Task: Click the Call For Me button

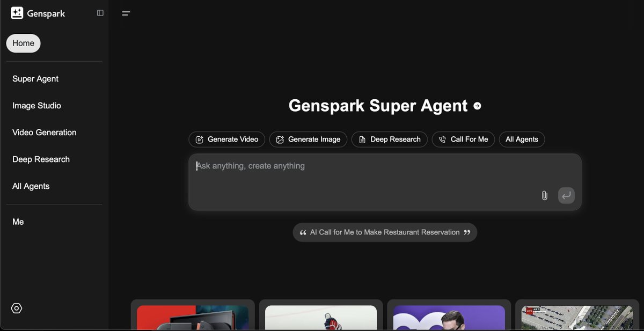Action: coord(463,139)
